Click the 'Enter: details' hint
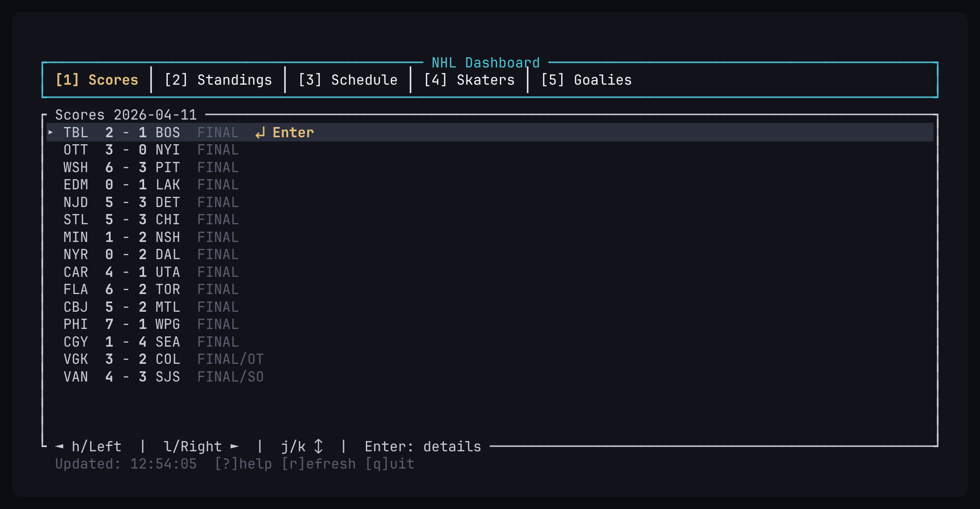This screenshot has height=509, width=980. pyautogui.click(x=423, y=447)
